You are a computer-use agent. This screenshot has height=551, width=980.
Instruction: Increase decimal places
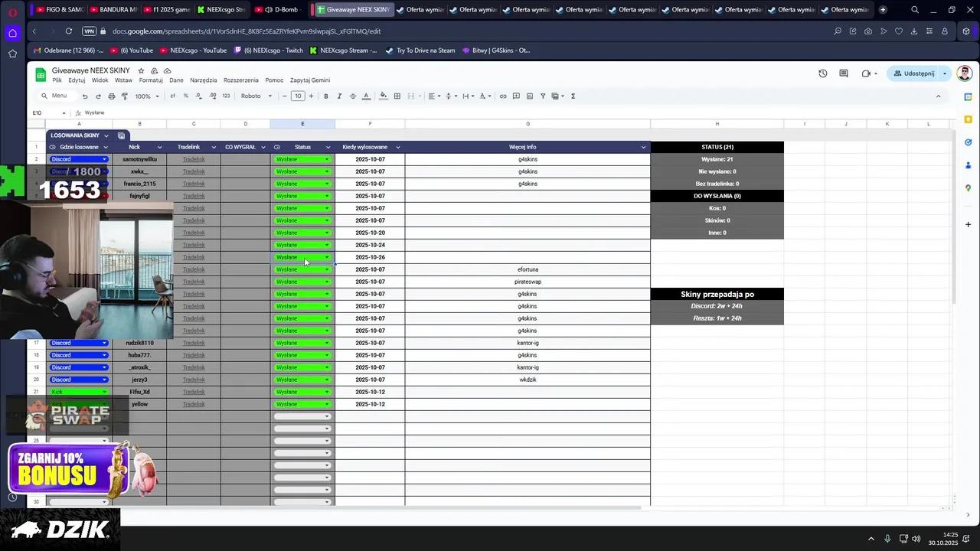(x=212, y=96)
